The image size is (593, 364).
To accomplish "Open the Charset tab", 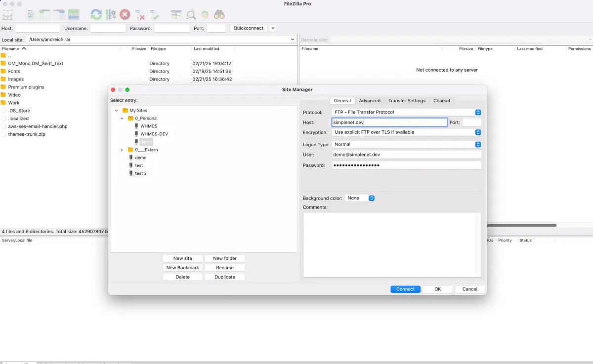I will click(442, 100).
